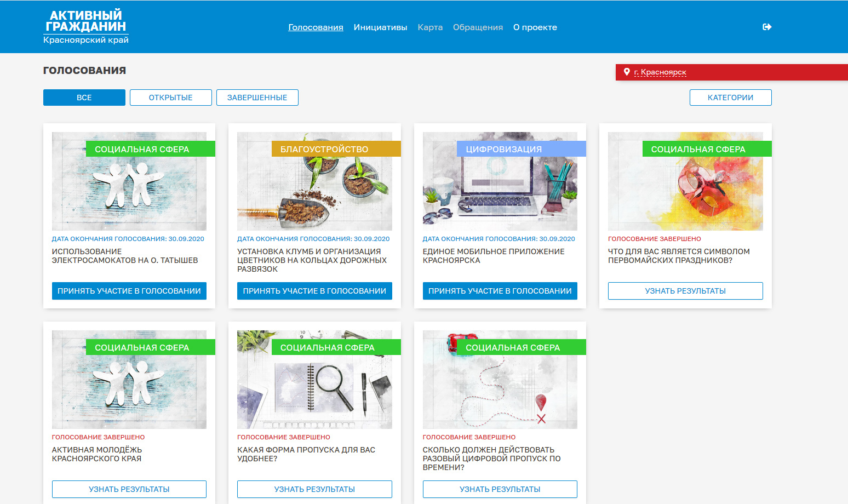Viewport: 848px width, 504px height.
Task: Go to the Карта section
Action: (430, 27)
